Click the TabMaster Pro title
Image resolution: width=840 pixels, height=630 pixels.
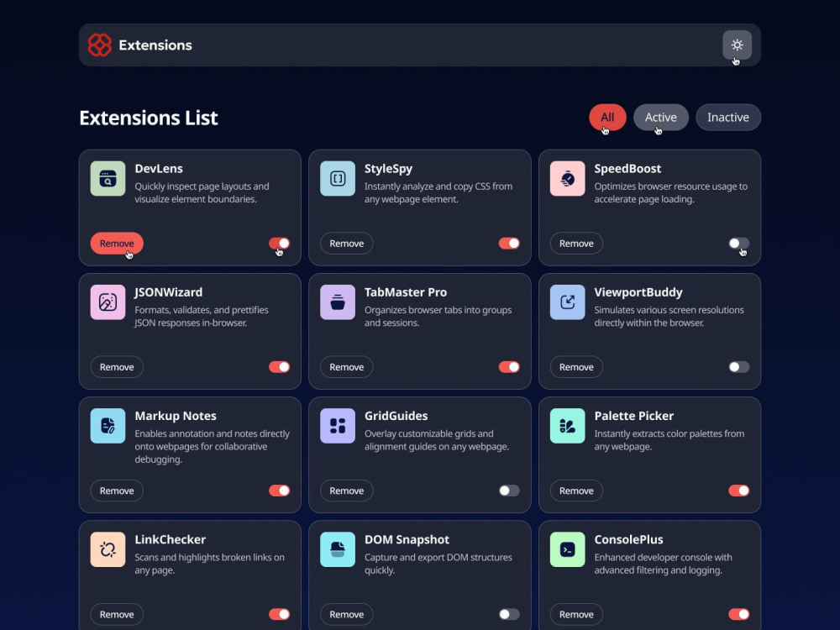pyautogui.click(x=406, y=292)
